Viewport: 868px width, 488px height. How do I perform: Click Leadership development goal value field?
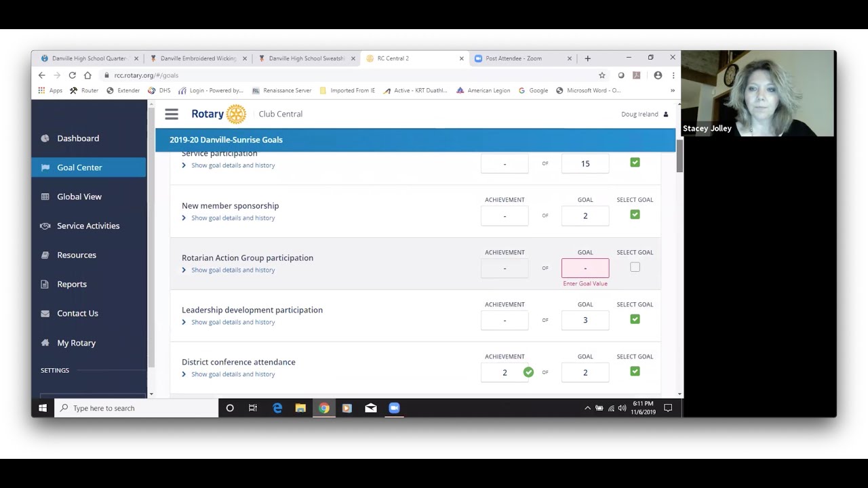pos(585,320)
